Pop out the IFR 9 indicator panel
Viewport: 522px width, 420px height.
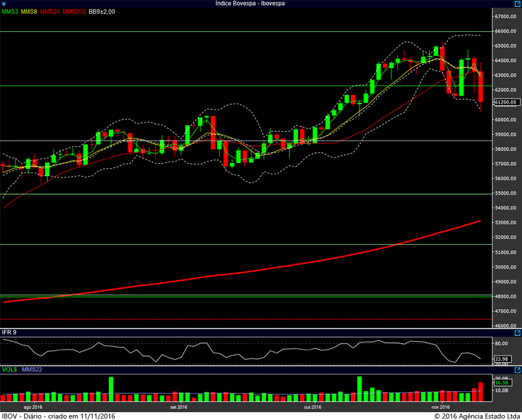point(518,333)
